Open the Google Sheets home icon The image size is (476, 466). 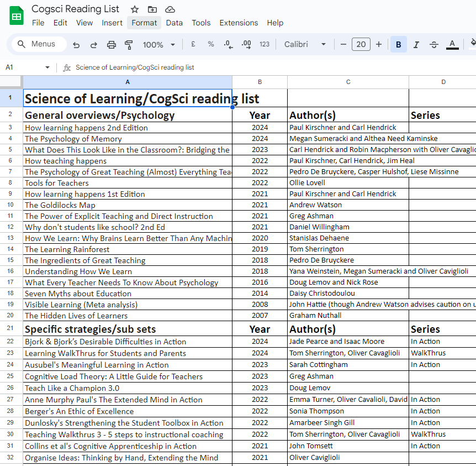pyautogui.click(x=17, y=16)
